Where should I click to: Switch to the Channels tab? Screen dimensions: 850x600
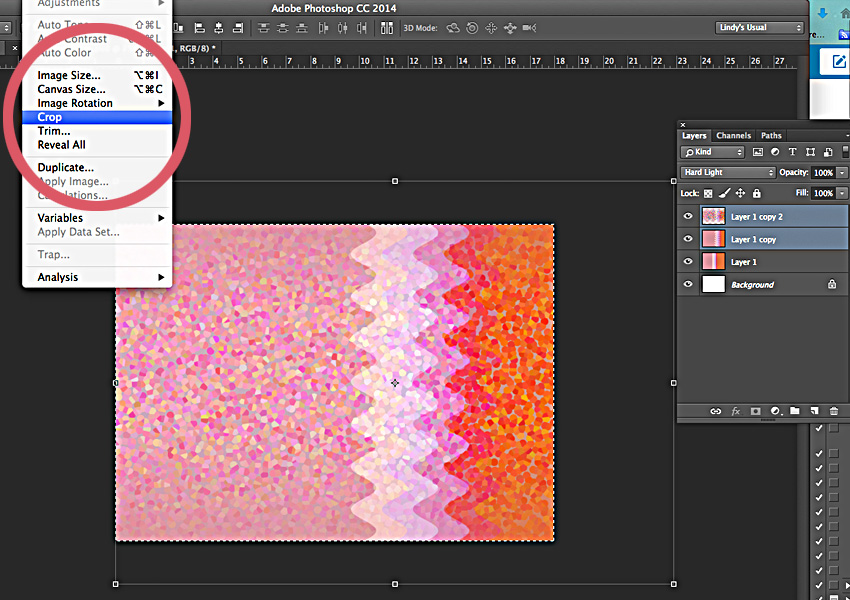tap(734, 135)
